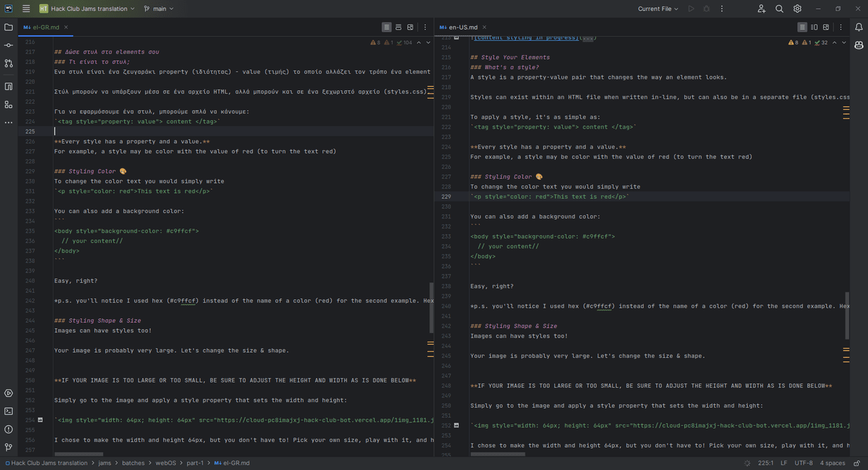Open IDE settings gear icon
The image size is (868, 470).
797,9
